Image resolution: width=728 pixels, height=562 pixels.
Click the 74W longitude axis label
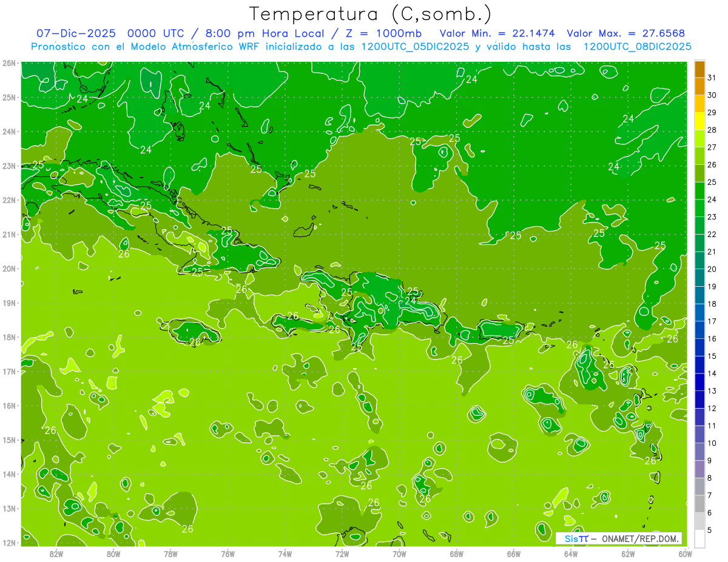(285, 554)
